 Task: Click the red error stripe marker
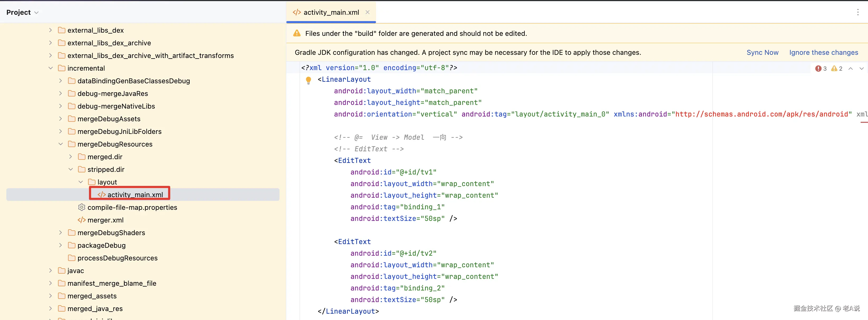pos(864,122)
